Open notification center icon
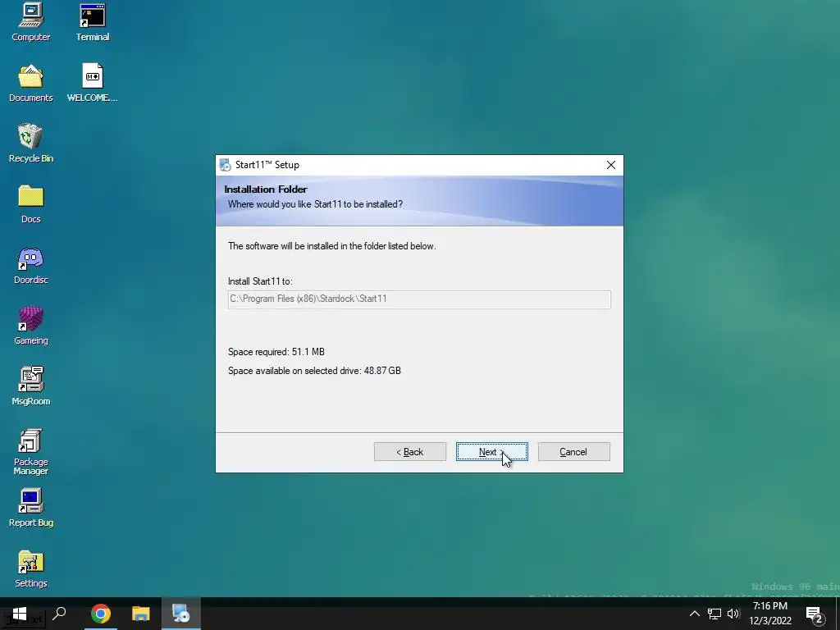Image resolution: width=840 pixels, height=630 pixels. pos(815,615)
